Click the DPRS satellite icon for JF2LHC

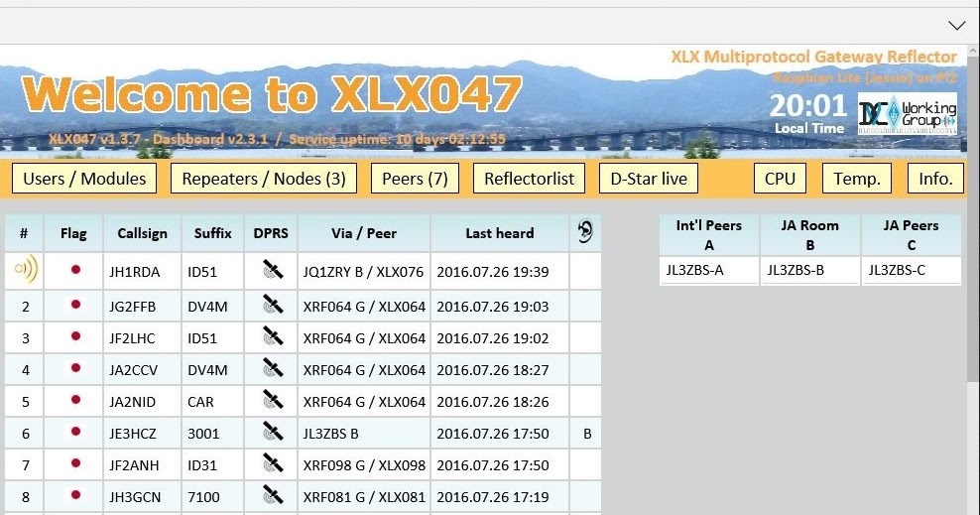[x=272, y=336]
